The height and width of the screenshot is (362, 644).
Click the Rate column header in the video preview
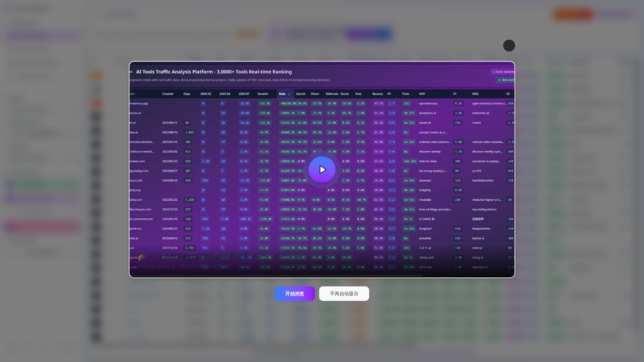pos(284,94)
